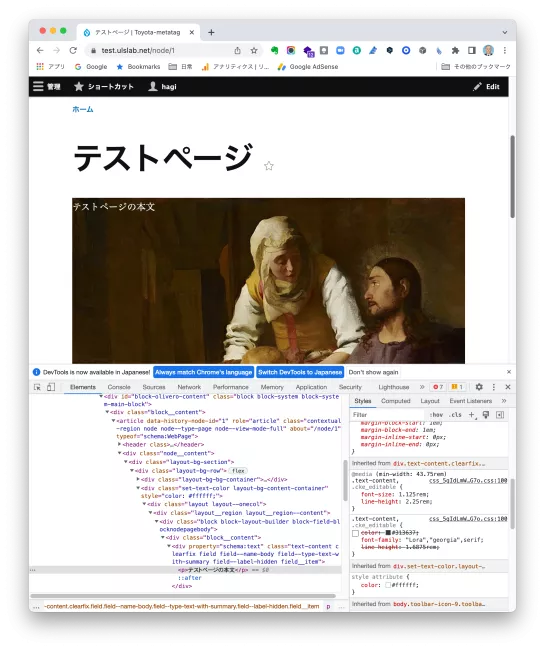Dismiss the DevTools language infobar
This screenshot has width=545, height=650.
[509, 372]
